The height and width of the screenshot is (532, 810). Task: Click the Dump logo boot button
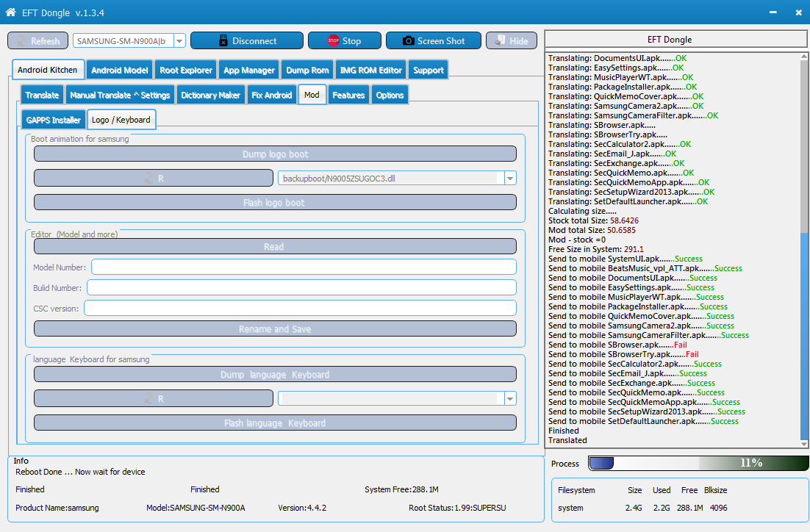point(276,154)
